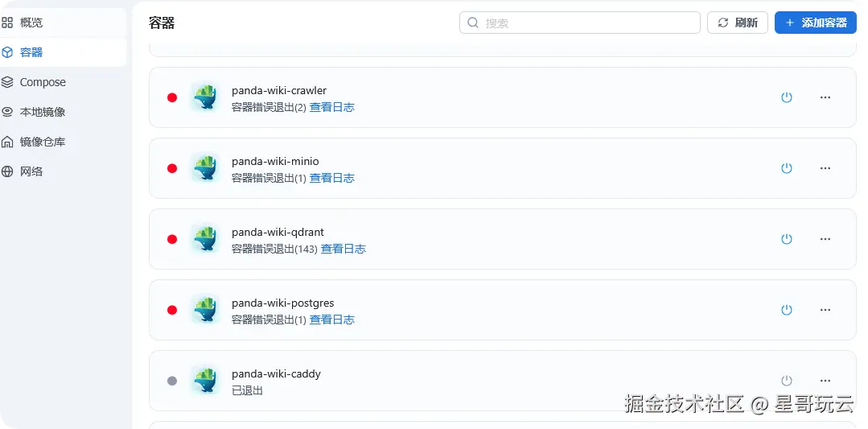
Task: Click the panda-wiki-minio container name
Action: point(275,162)
